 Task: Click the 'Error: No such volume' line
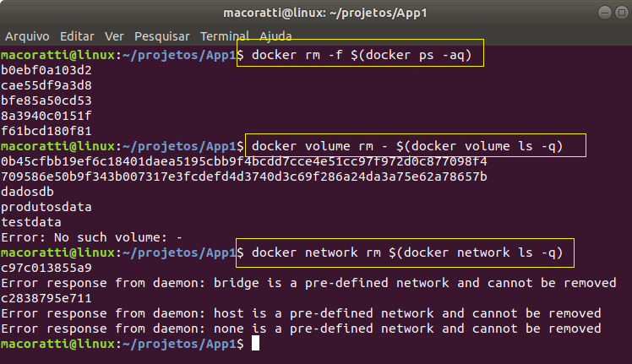[91, 237]
